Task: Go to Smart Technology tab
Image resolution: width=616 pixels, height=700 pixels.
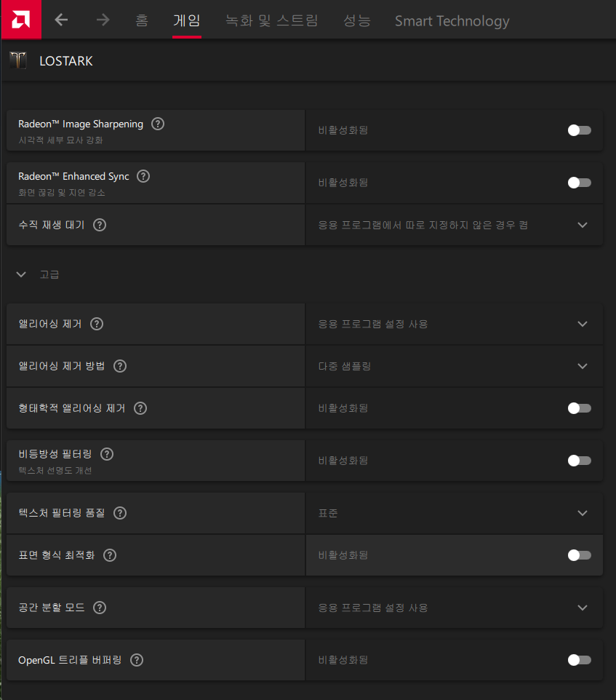Action: click(x=452, y=20)
